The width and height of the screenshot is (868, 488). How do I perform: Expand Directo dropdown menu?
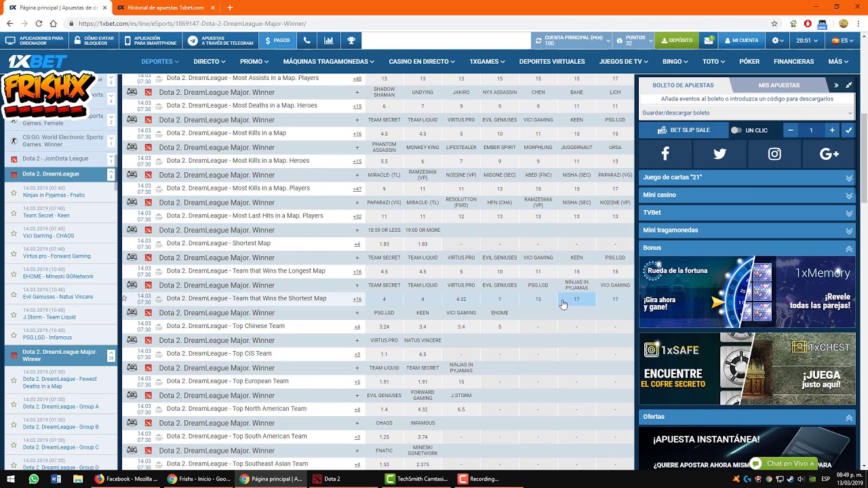pos(210,61)
